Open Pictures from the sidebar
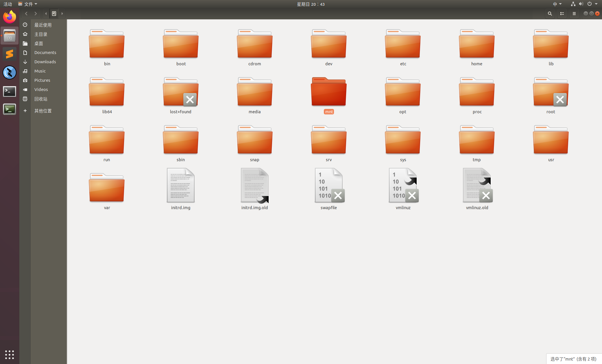This screenshot has height=364, width=602. [x=42, y=80]
